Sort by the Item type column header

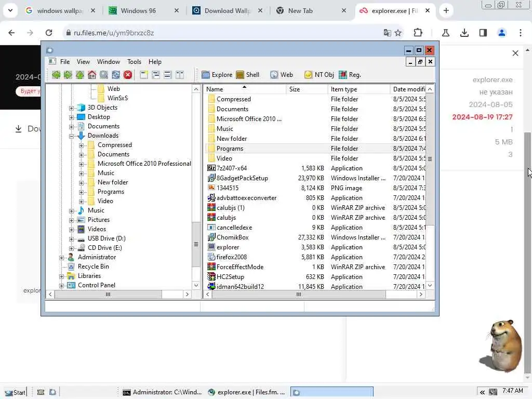pos(360,89)
